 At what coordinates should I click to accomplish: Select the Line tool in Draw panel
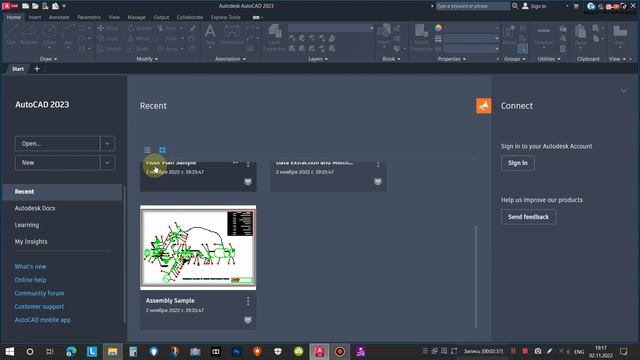tap(11, 34)
